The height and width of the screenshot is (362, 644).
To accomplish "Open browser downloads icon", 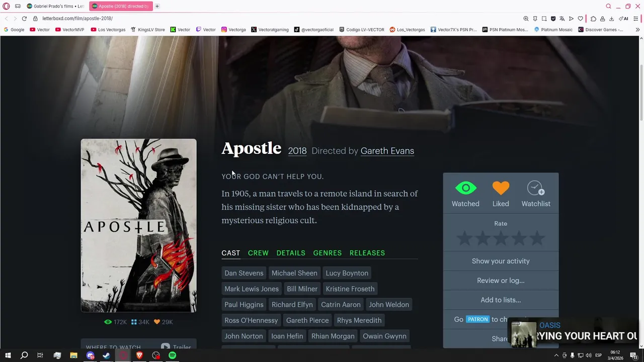I will [611, 19].
